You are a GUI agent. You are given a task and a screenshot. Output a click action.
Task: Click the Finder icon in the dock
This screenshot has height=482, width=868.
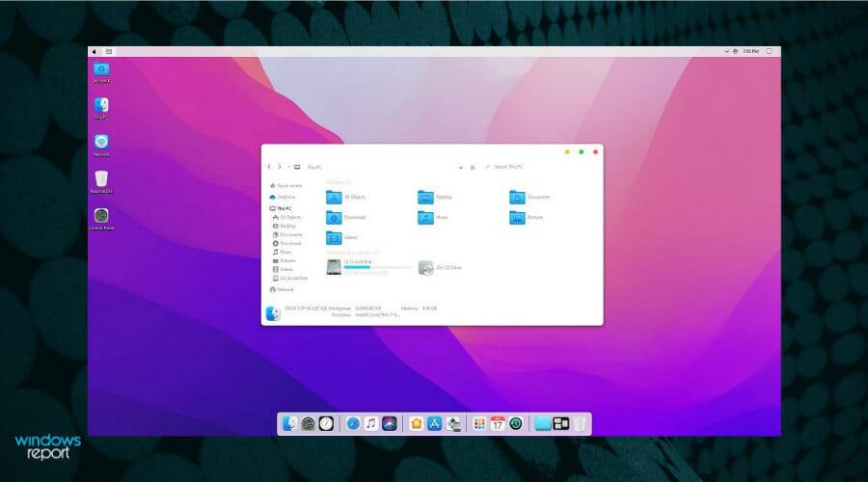pos(289,423)
